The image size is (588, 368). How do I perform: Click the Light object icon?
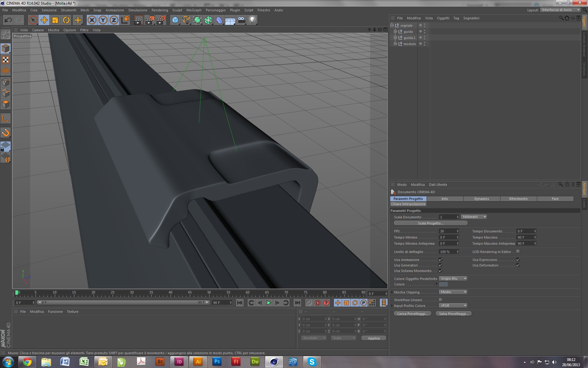(x=252, y=20)
